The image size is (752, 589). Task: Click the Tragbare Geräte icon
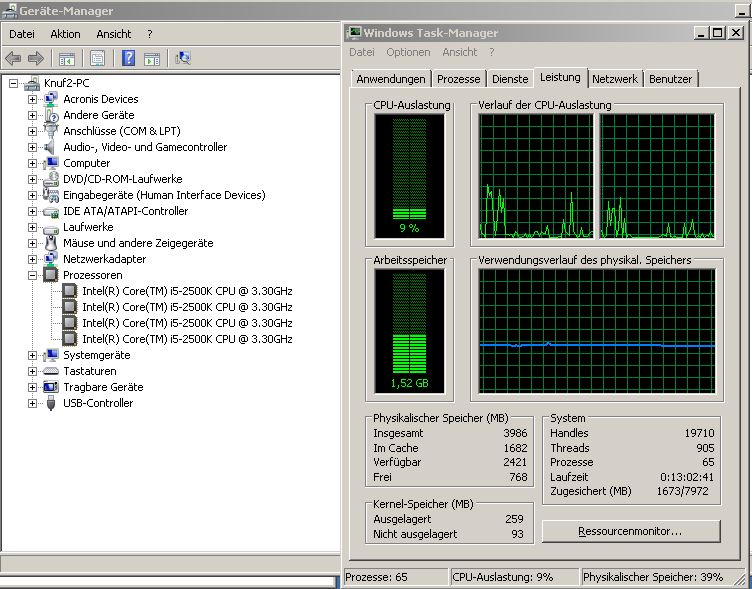tap(50, 387)
